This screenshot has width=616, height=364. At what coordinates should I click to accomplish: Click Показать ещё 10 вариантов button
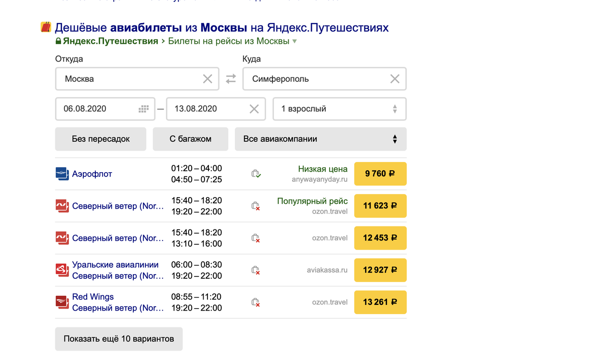point(119,339)
